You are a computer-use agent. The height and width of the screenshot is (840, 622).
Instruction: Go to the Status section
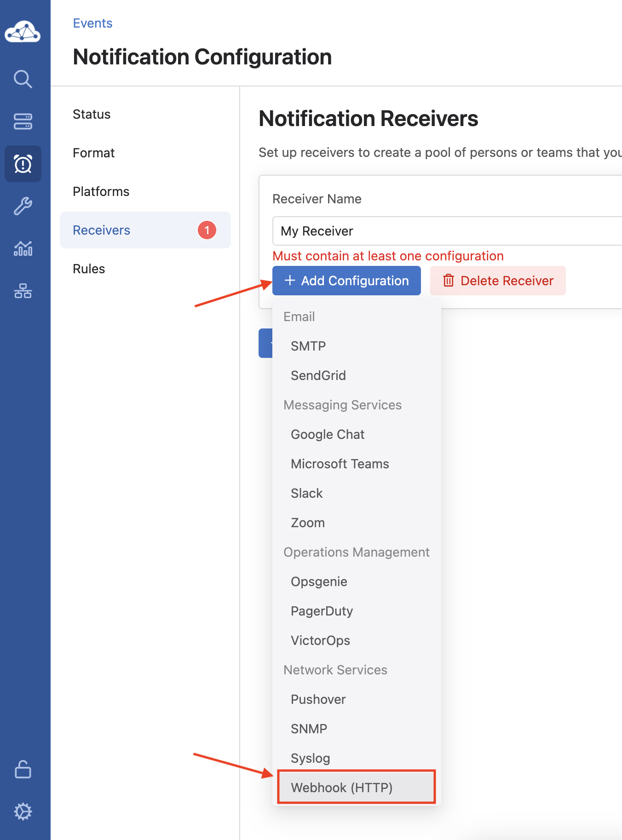coord(92,114)
